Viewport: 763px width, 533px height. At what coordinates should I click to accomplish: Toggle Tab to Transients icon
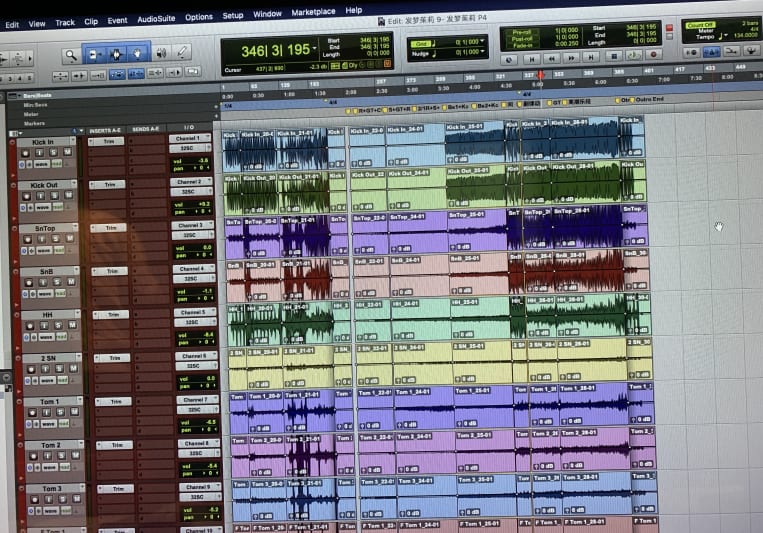tap(78, 76)
